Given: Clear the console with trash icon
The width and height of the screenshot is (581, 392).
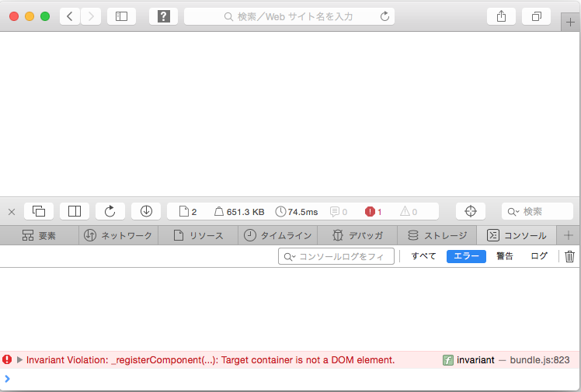Looking at the screenshot, I should point(569,256).
